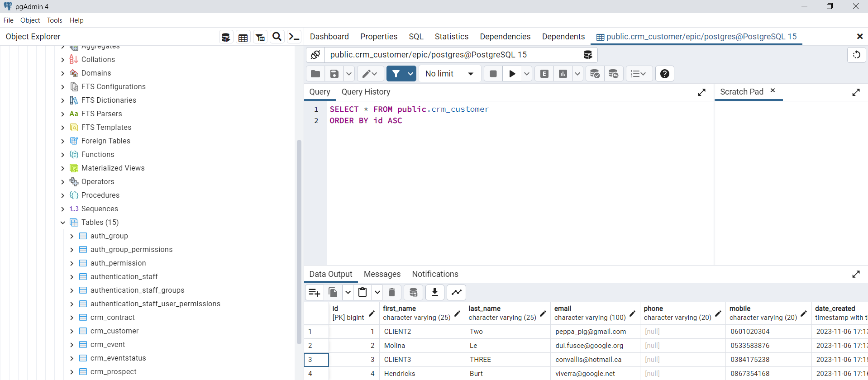The image size is (868, 380).
Task: Click the reset layout icon at top right
Action: 857,55
